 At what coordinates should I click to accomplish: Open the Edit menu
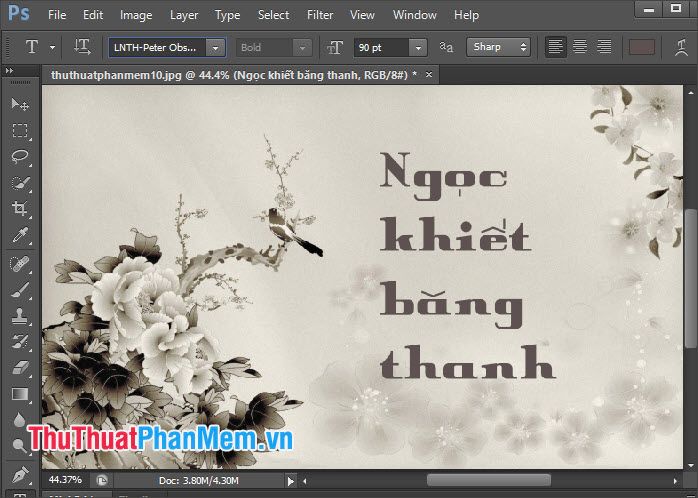pyautogui.click(x=93, y=15)
